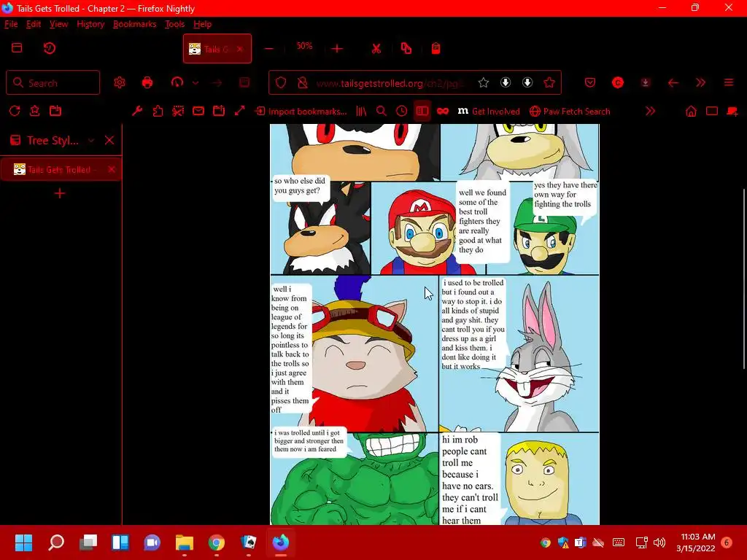
Task: Click the page vertical scrollbar
Action: coord(744,279)
